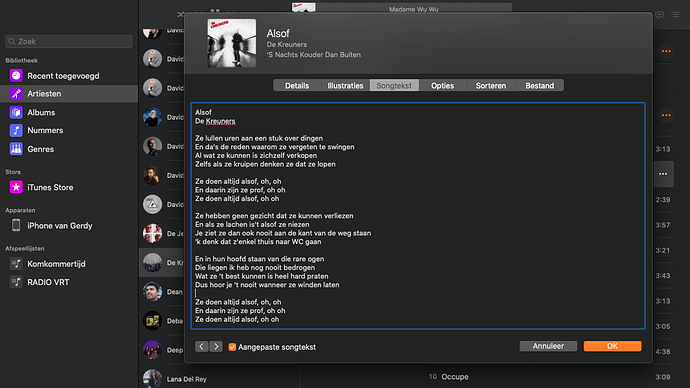Select the Deep artist avatar in list
The width and height of the screenshot is (690, 388).
coord(152,350)
